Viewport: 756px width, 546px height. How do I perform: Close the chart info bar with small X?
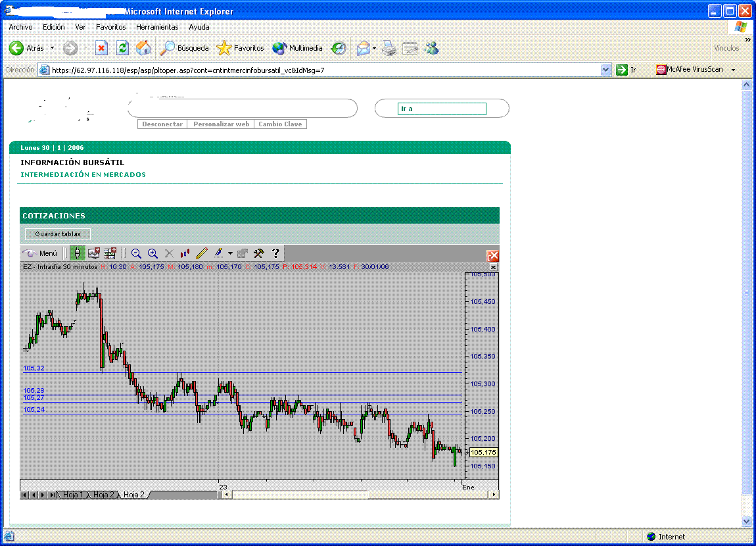493,267
